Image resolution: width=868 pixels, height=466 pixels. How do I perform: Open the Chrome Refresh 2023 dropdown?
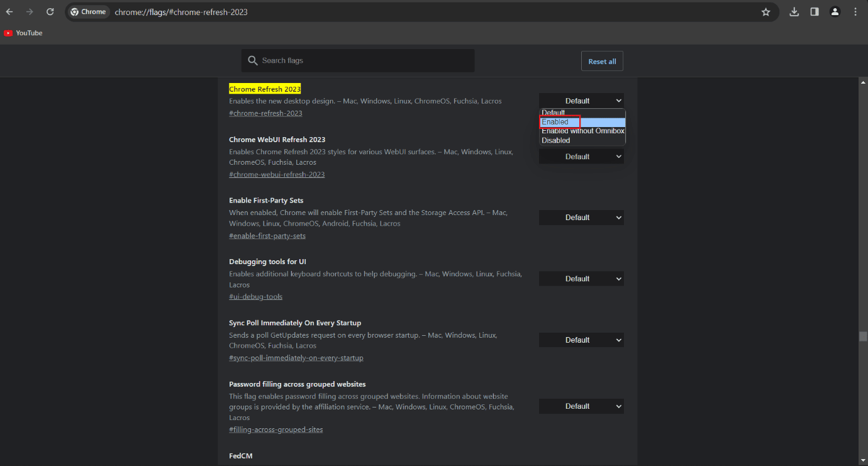tap(581, 101)
